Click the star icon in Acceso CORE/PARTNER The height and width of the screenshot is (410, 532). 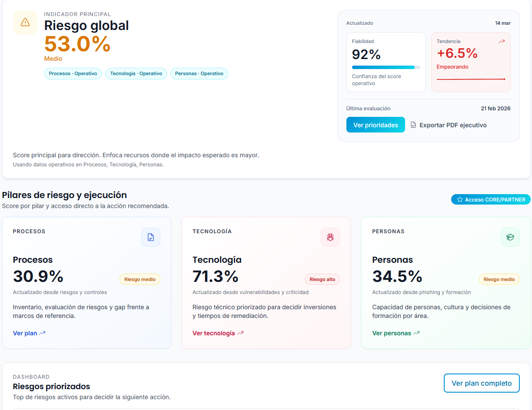pyautogui.click(x=459, y=199)
